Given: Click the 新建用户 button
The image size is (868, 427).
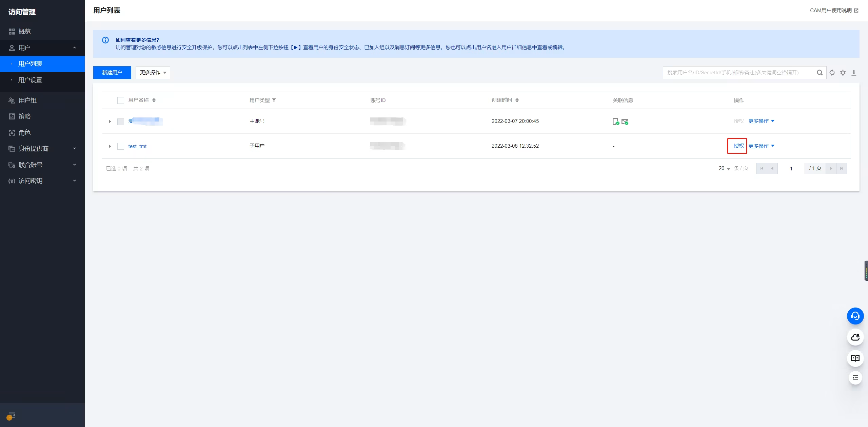Looking at the screenshot, I should pyautogui.click(x=112, y=73).
